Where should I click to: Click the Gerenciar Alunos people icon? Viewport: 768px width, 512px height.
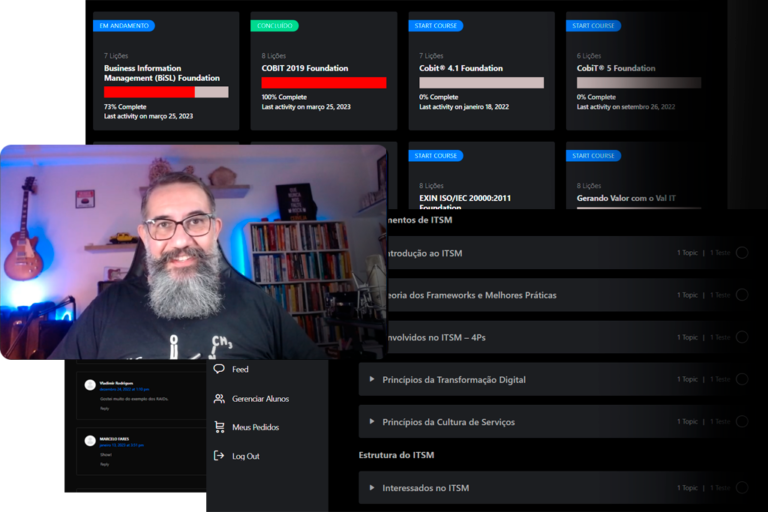(x=219, y=398)
